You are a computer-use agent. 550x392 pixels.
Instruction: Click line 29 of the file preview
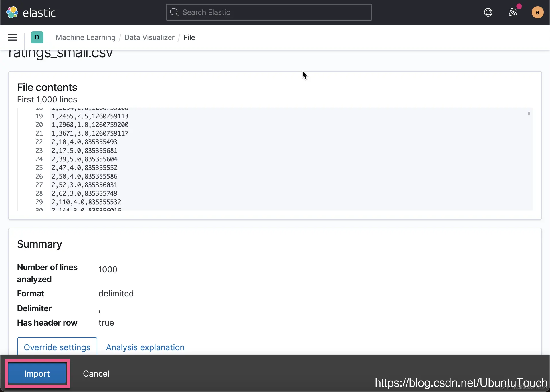pyautogui.click(x=86, y=202)
